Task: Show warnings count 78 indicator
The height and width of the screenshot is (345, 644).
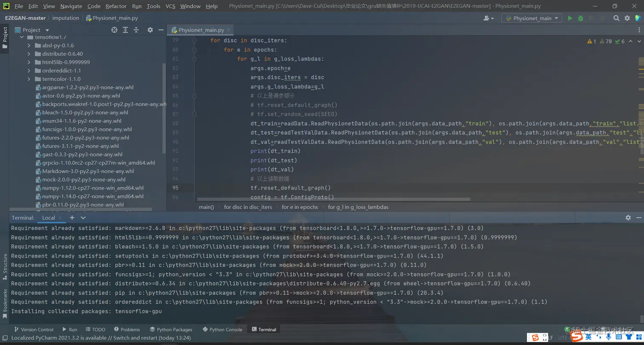Action: (606, 41)
